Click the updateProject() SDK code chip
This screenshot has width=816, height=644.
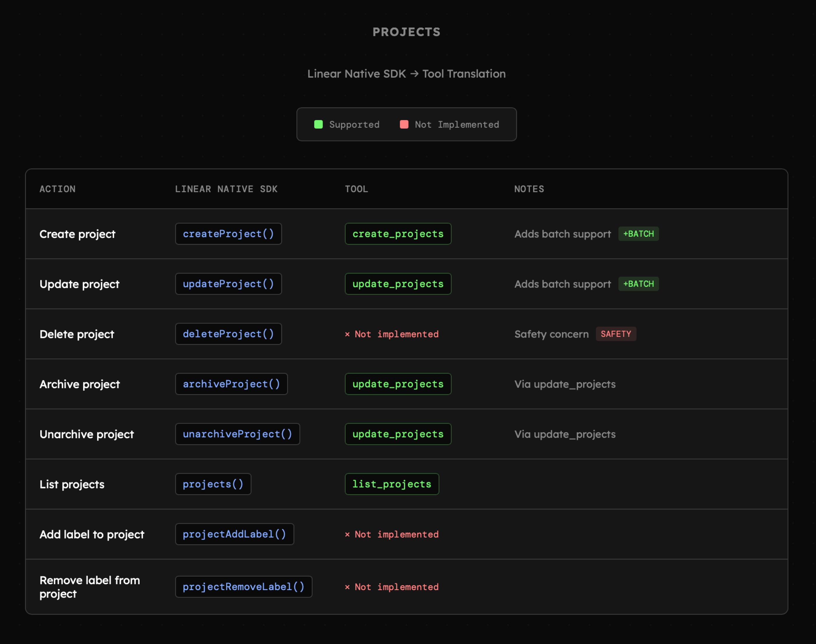click(228, 284)
